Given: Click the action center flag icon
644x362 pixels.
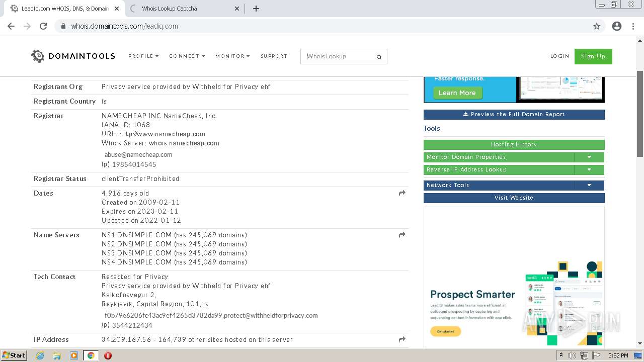Looking at the screenshot, I should pyautogui.click(x=596, y=355).
